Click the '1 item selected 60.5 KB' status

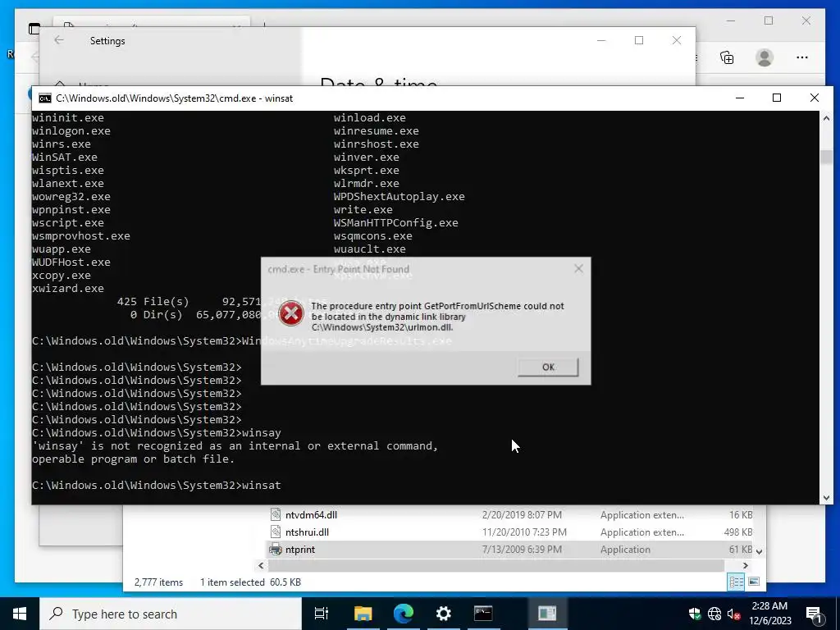[x=250, y=582]
